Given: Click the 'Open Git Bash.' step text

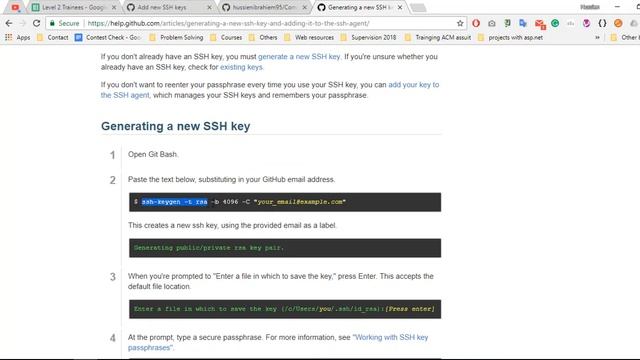Looking at the screenshot, I should point(153,154).
